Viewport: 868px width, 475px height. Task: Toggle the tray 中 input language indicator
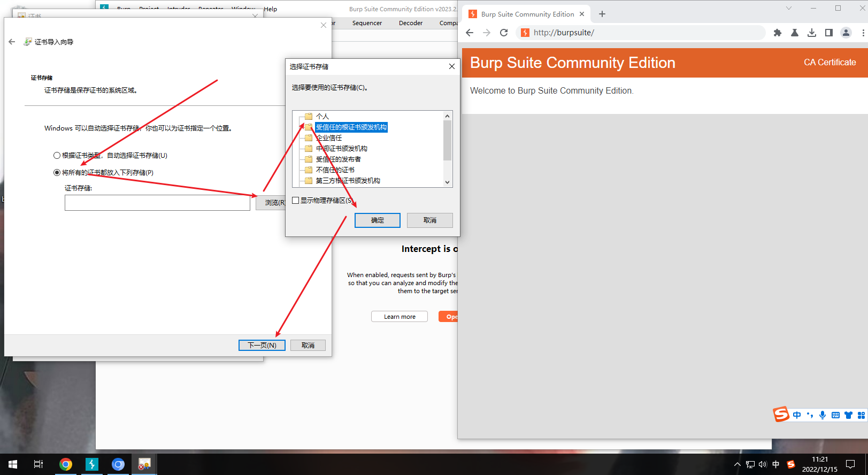pos(776,464)
